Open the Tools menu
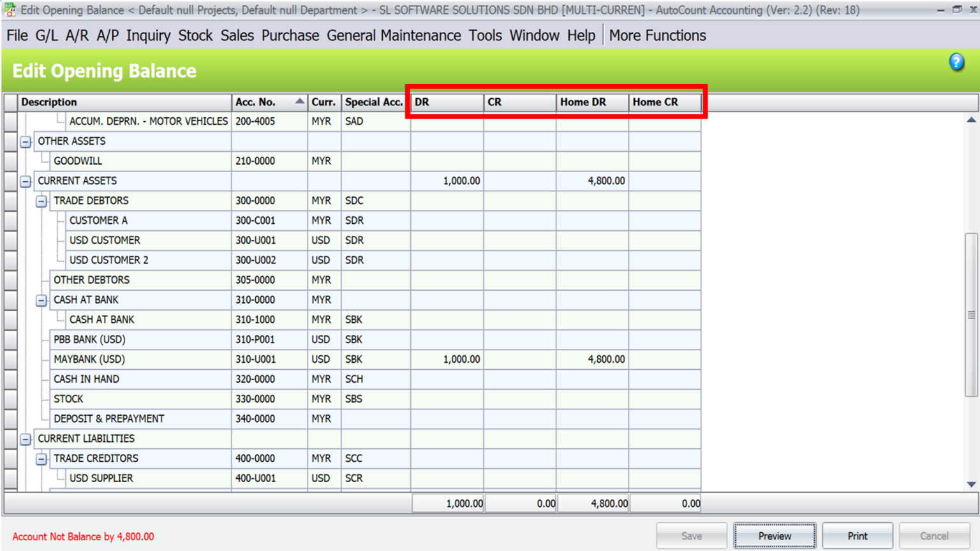980x551 pixels. [485, 36]
